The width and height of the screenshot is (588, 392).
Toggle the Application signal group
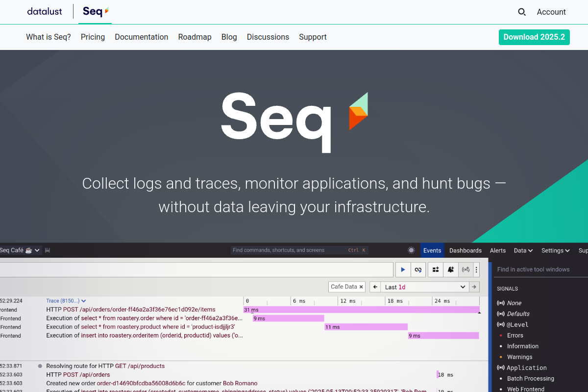pos(527,367)
